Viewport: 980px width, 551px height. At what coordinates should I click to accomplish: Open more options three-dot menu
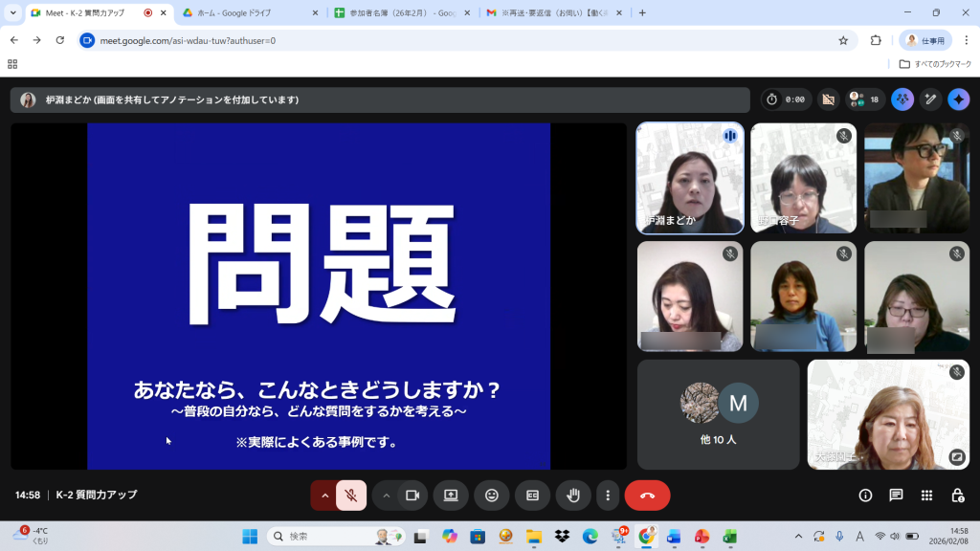point(608,496)
